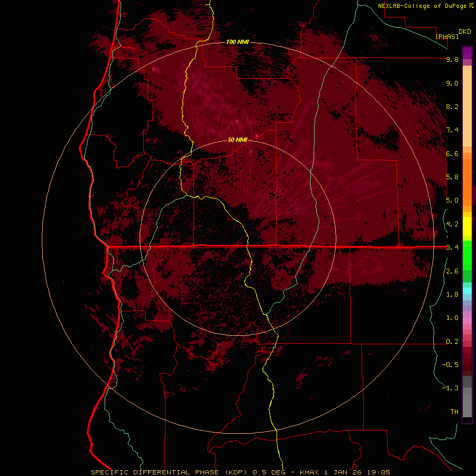This screenshot has width=476, height=476.
Task: Click the 50 NMI range ring label
Action: pos(237,140)
